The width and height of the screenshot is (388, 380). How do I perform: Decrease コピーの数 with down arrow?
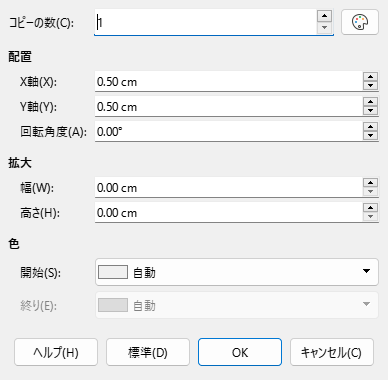324,28
